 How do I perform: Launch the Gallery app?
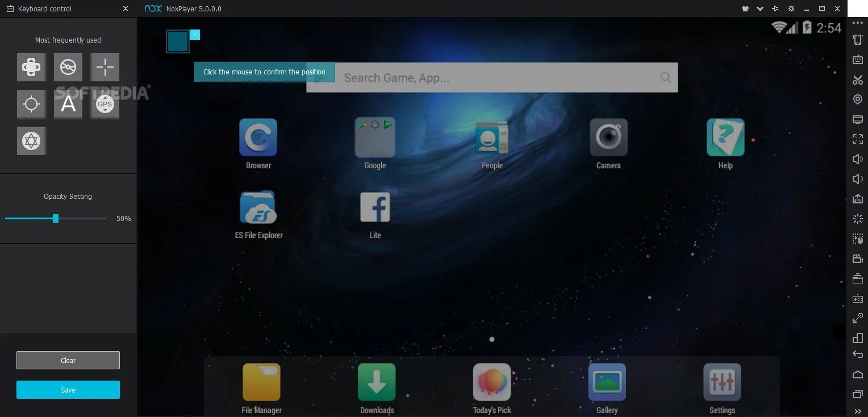(607, 389)
